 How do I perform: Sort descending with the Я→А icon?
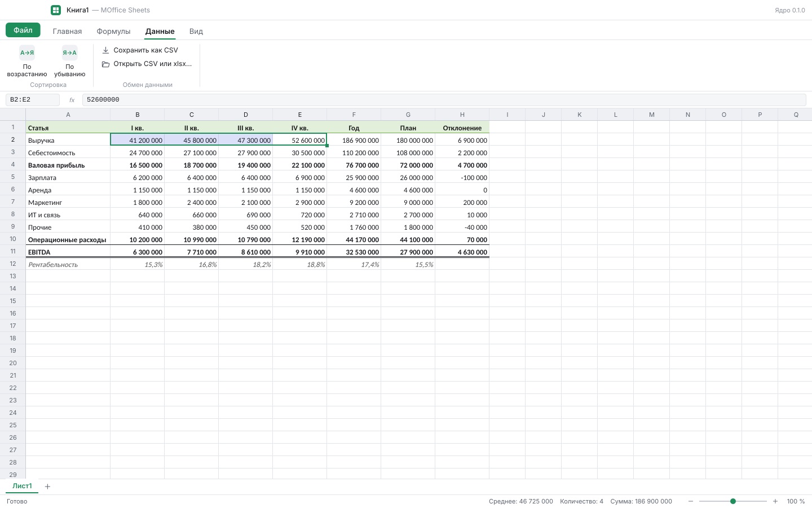(69, 52)
